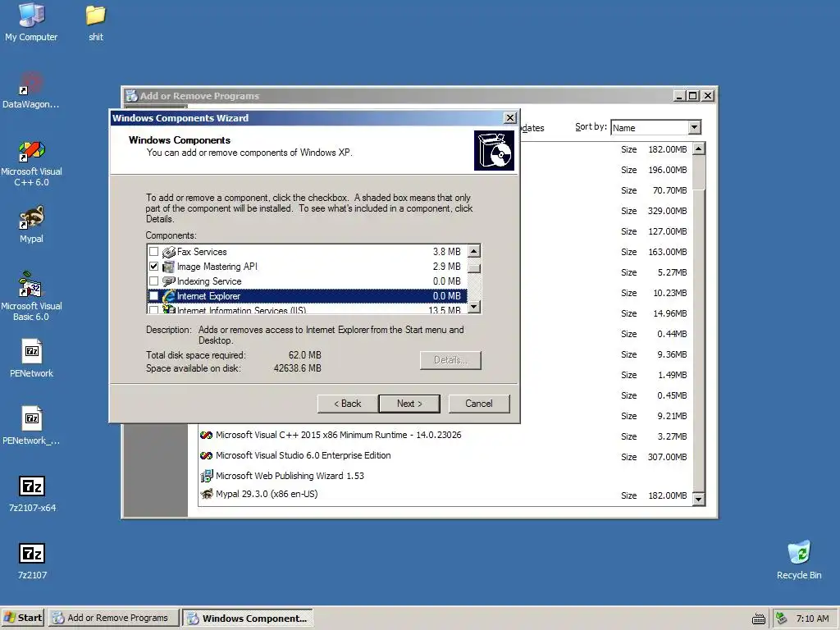Select the Fax Services component row text
Image resolution: width=840 pixels, height=630 pixels.
[202, 252]
